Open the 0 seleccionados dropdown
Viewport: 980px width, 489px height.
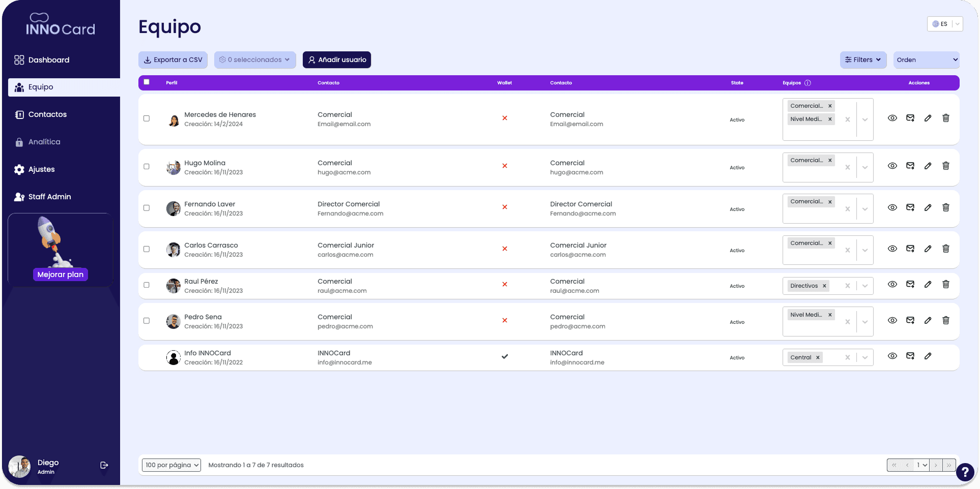(255, 59)
